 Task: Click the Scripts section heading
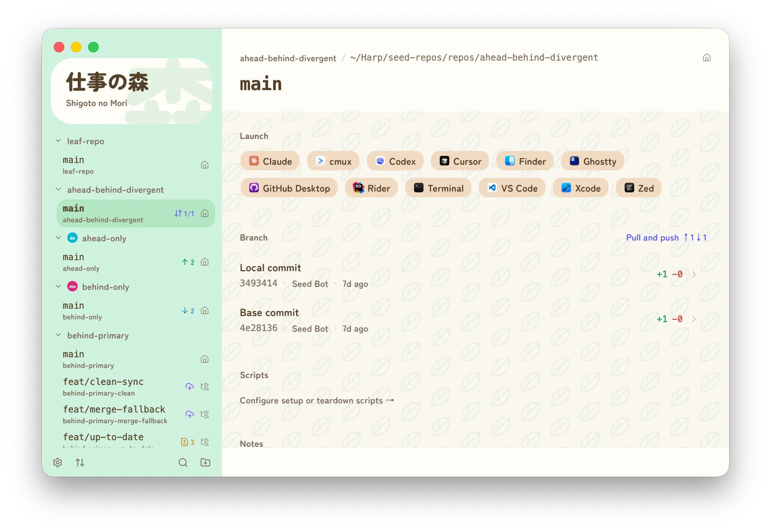tap(254, 375)
